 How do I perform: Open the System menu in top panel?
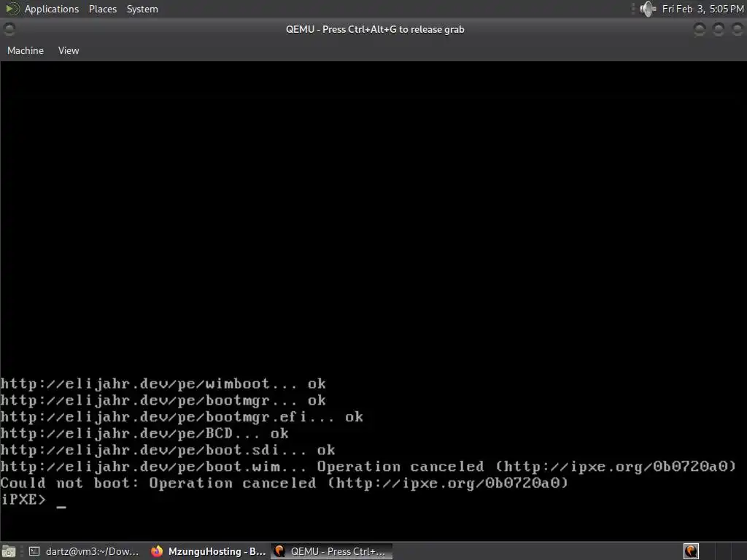(x=142, y=9)
